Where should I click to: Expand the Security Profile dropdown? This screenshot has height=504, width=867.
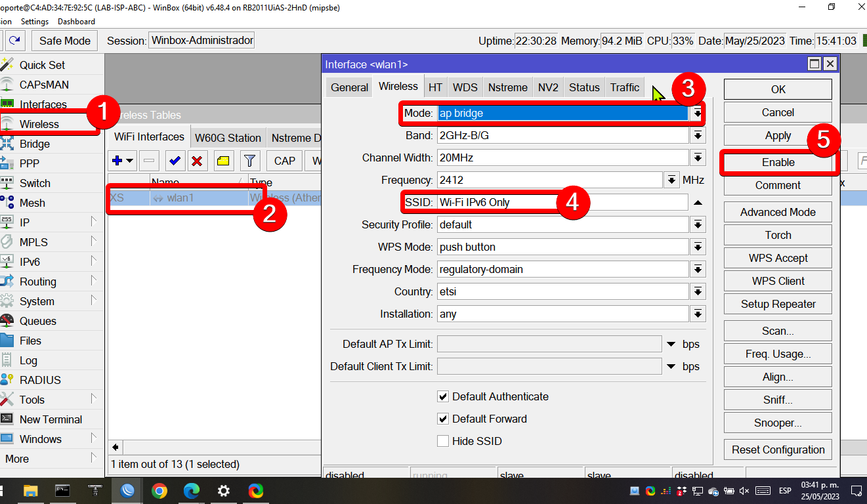[x=698, y=224]
